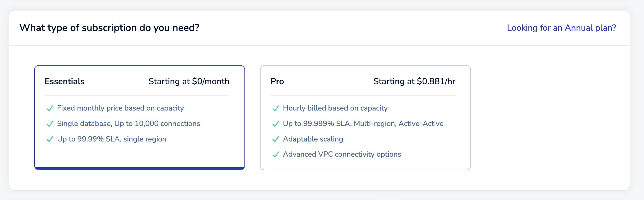Click Starting at $0.881/hr price label

tap(414, 81)
